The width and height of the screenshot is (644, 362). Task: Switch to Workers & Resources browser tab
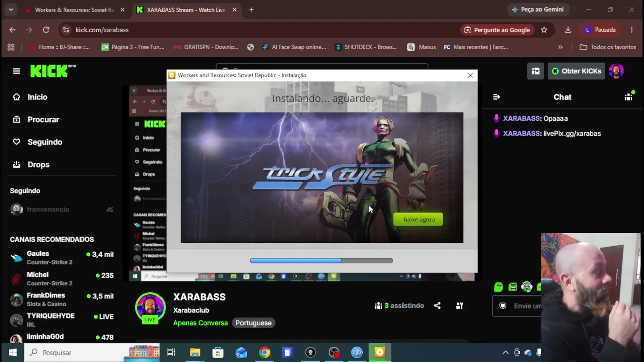tap(74, 10)
